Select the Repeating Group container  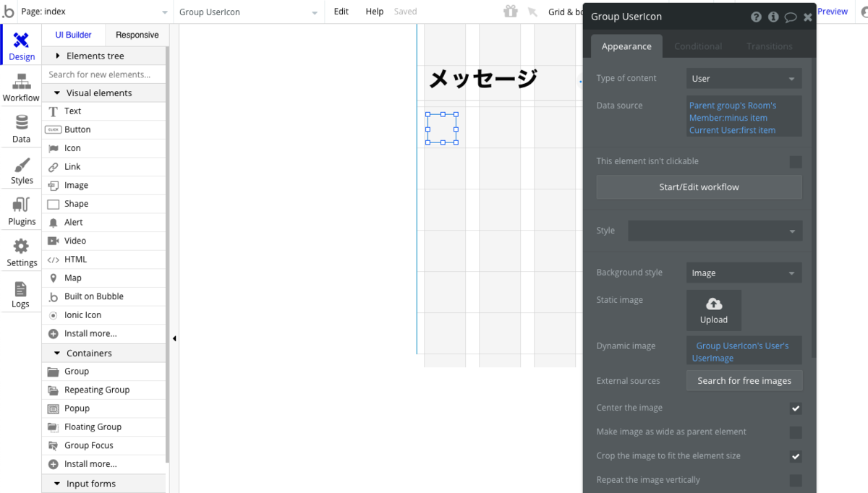[x=104, y=390]
